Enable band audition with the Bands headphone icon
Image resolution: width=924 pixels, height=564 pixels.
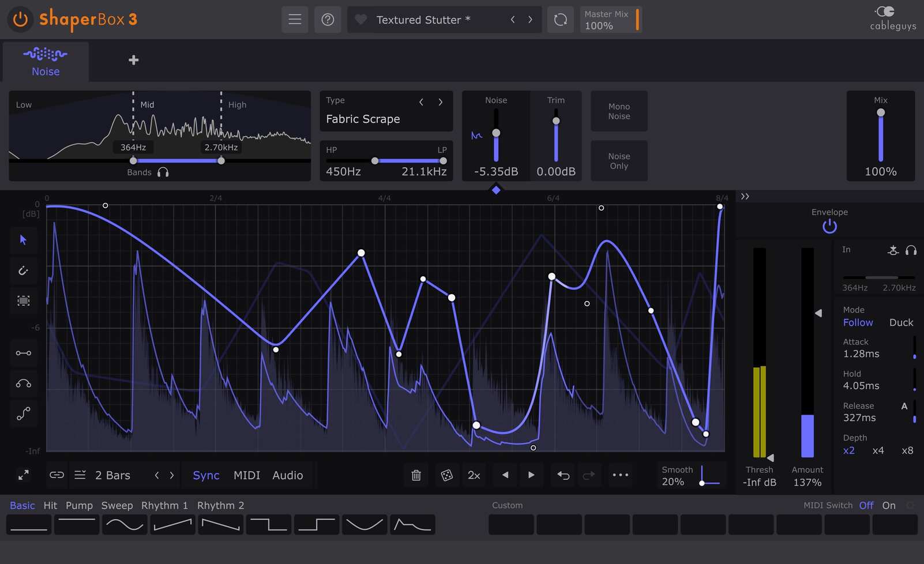point(163,171)
